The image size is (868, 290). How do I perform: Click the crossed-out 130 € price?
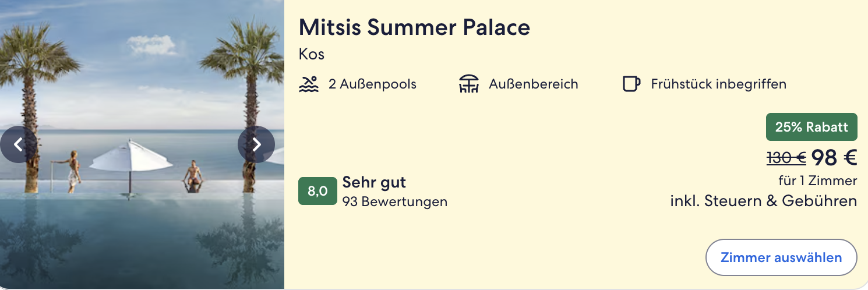coord(786,158)
